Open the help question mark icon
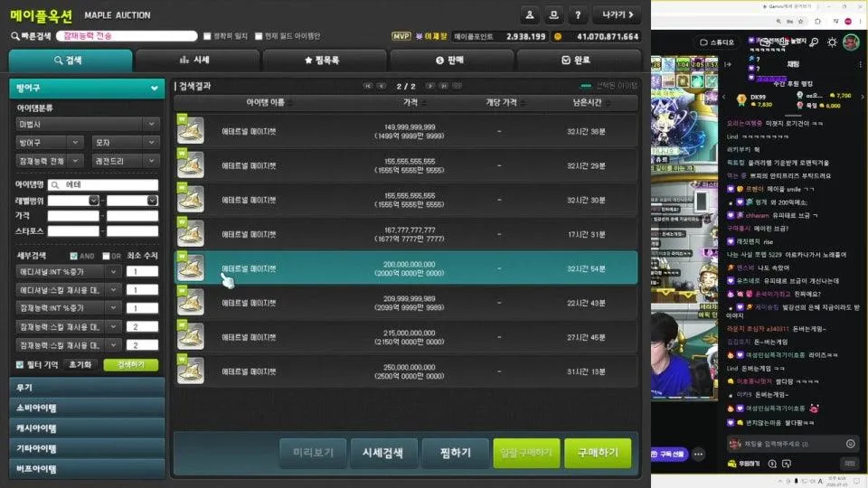Screen dimensions: 868x488 click(578, 15)
